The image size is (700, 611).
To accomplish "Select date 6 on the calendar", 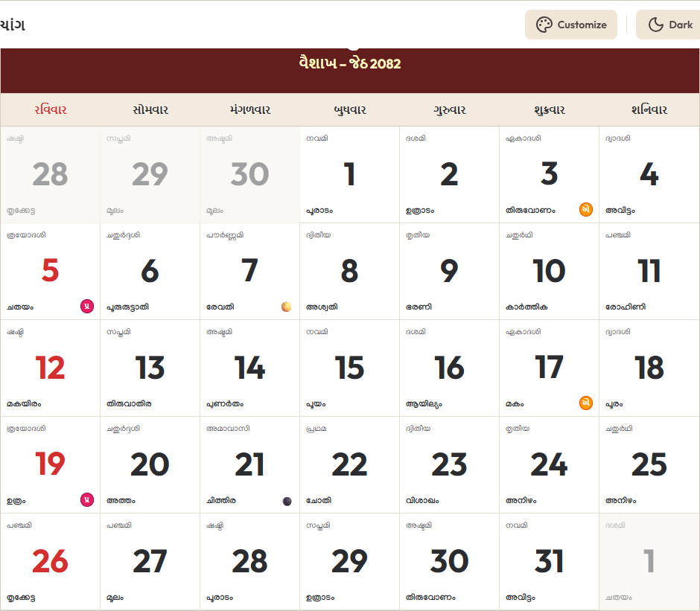I will [x=150, y=270].
